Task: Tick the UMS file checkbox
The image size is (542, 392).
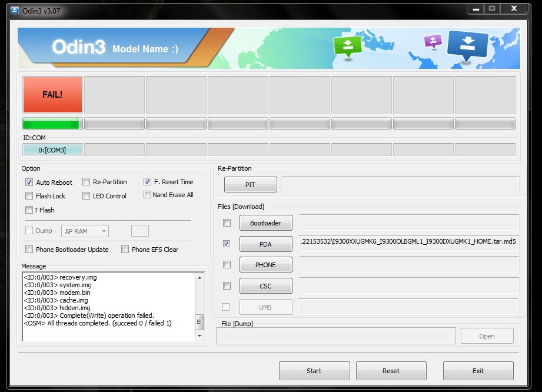Action: 226,307
